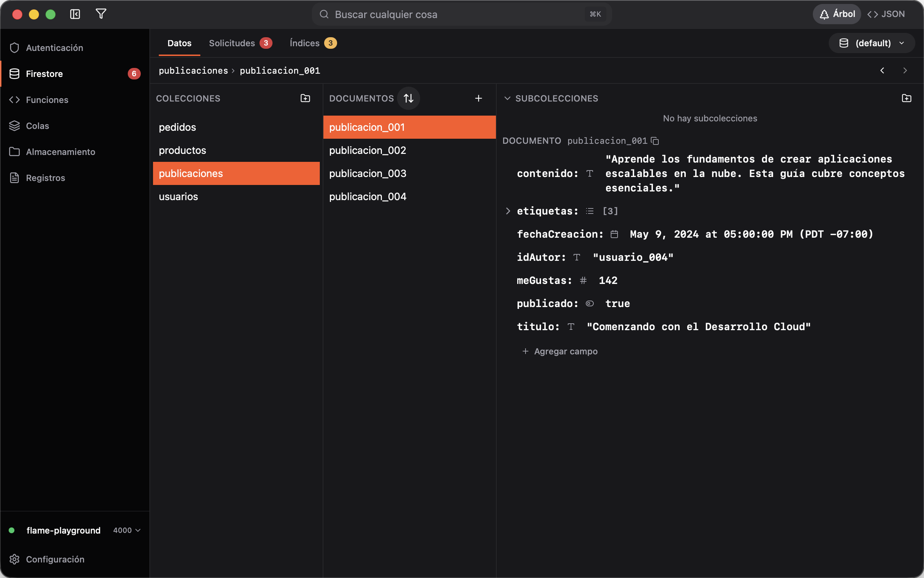Click the search magnifier icon
This screenshot has height=578, width=924.
coord(324,14)
